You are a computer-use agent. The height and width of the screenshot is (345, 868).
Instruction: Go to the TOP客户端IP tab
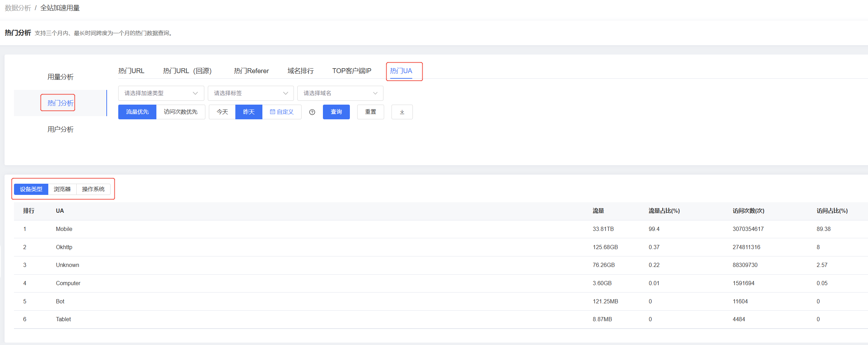352,71
